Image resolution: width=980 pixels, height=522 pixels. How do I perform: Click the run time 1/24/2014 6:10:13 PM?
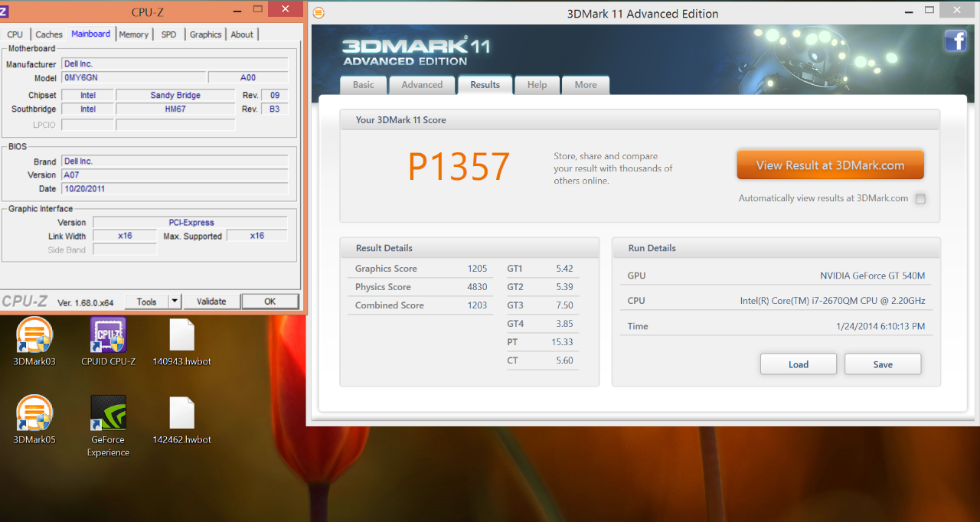pos(880,326)
